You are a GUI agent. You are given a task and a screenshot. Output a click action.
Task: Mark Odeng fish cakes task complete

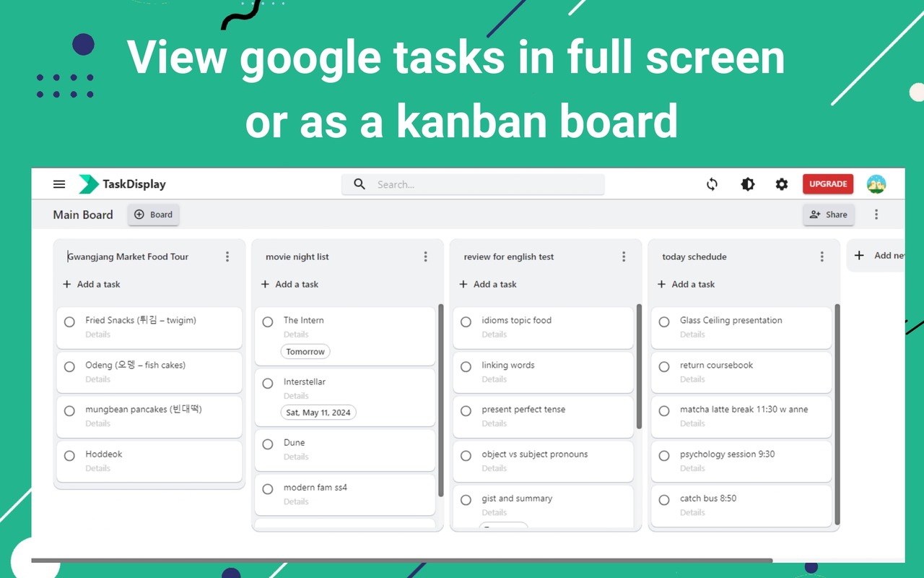click(x=69, y=366)
